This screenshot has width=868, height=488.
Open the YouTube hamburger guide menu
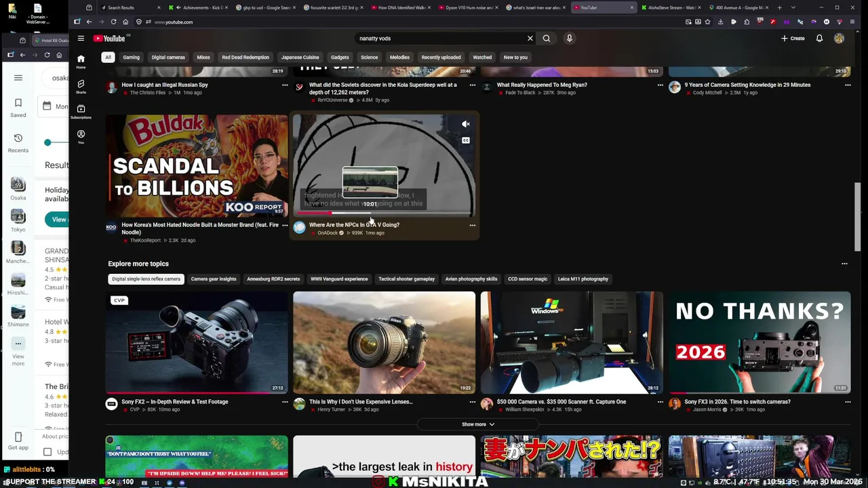(x=81, y=39)
